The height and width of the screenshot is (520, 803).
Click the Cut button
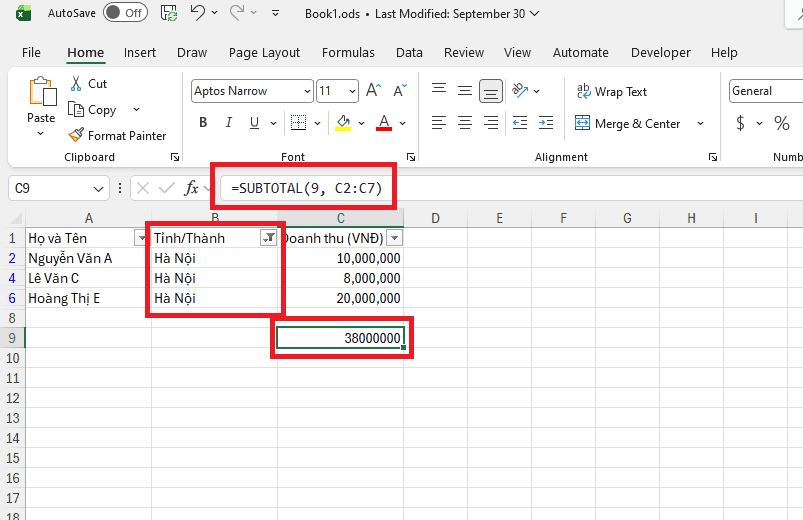pos(88,84)
